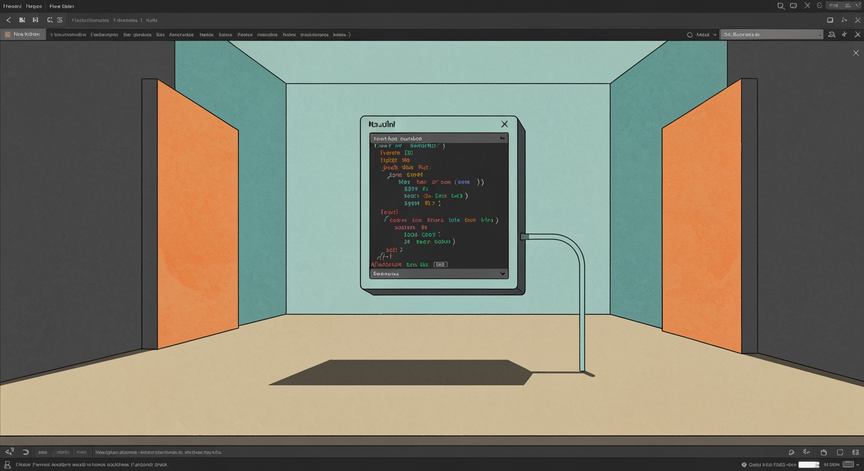The width and height of the screenshot is (864, 471).
Task: Open the first menu in the top menu bar
Action: click(x=12, y=6)
